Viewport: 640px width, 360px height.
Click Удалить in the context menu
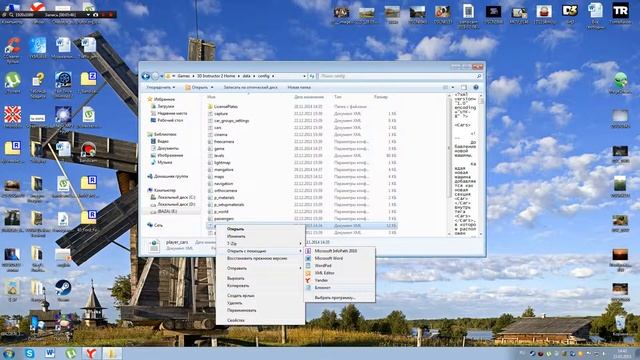[235, 303]
